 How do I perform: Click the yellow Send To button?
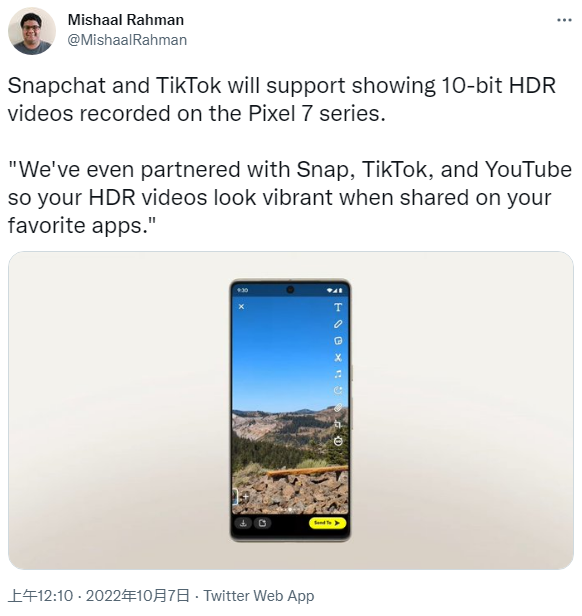coord(327,523)
